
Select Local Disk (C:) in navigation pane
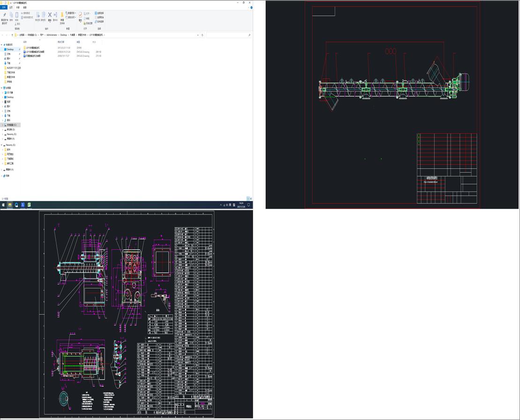pos(11,125)
